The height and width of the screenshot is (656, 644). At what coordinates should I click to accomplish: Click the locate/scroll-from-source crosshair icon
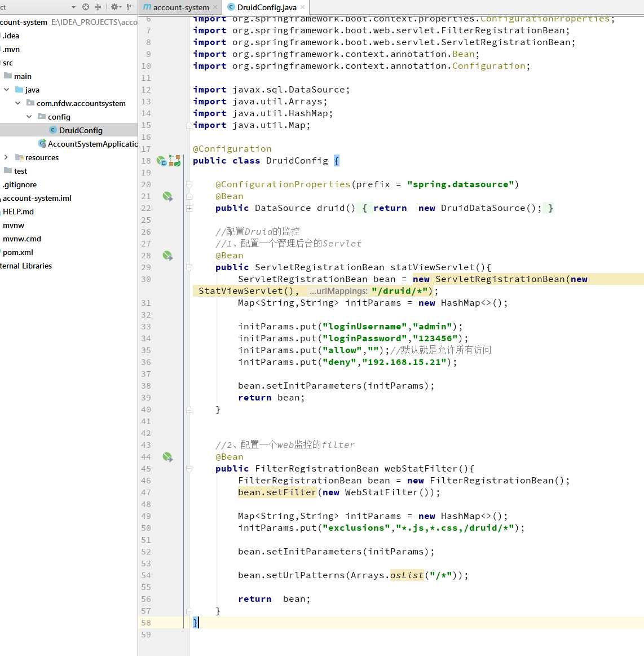[86, 7]
